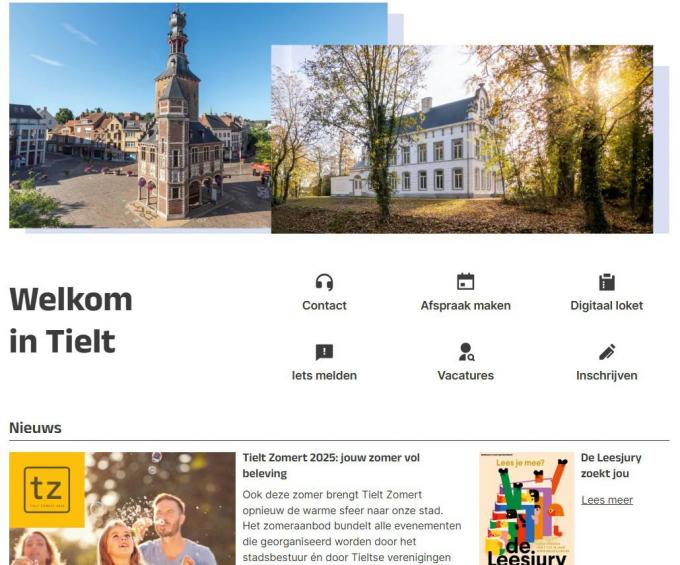The image size is (680, 565).
Task: Select the Iets melden link text
Action: (x=324, y=376)
